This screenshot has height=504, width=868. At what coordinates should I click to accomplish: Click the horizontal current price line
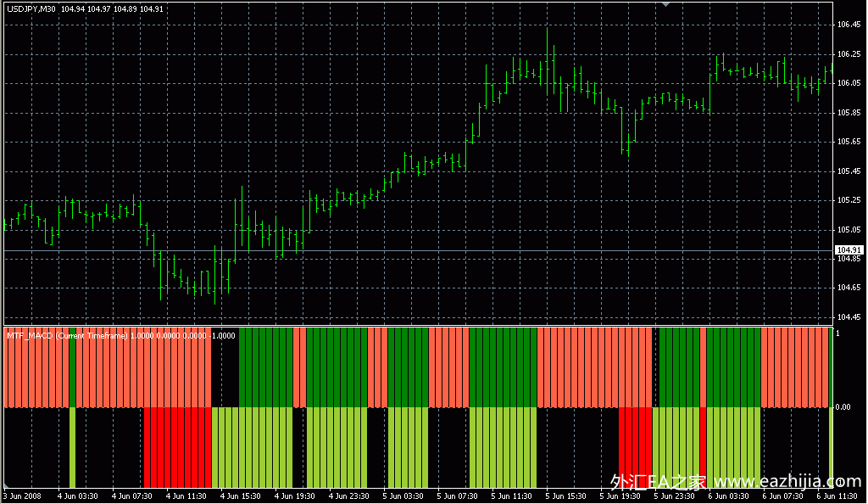pos(419,251)
